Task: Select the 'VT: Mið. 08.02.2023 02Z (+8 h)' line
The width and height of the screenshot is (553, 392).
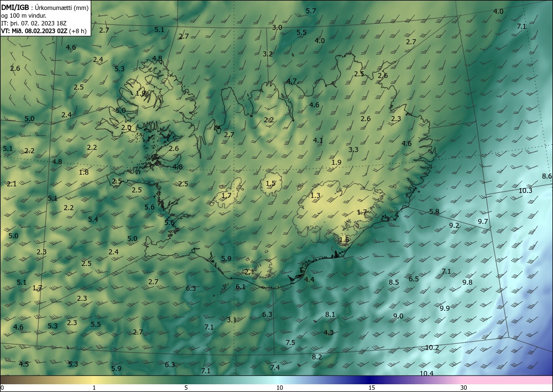Action: [44, 30]
